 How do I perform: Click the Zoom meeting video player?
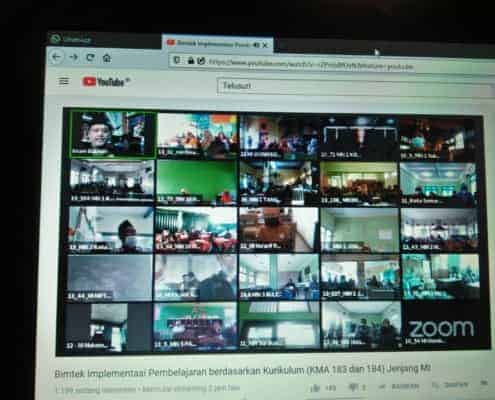coord(273,232)
